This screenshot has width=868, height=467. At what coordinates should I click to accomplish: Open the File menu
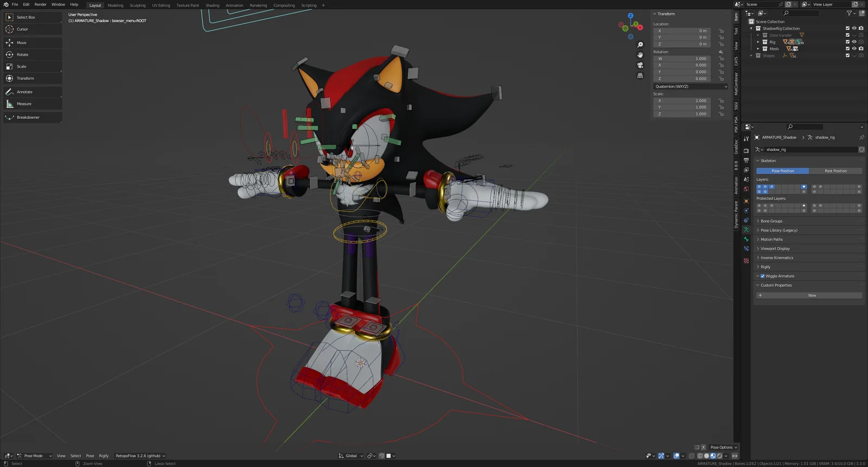[15, 4]
